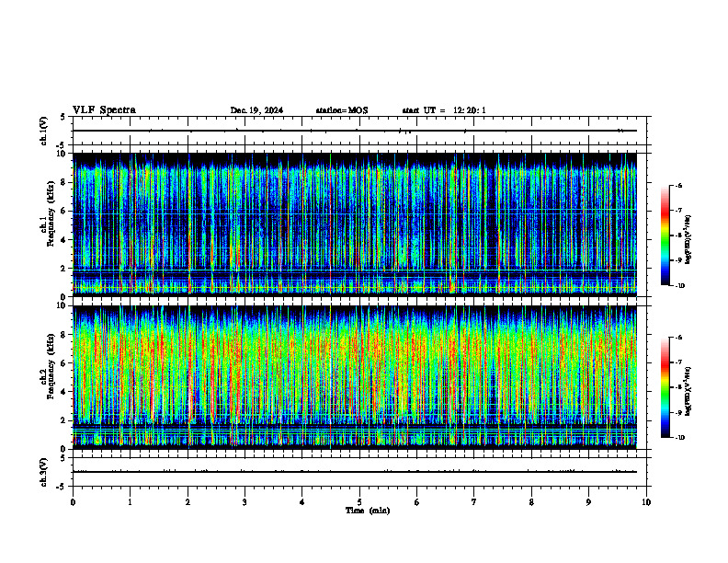The width and height of the screenshot is (728, 563).
Task: Click time axis tick label "1"
Action: (130, 502)
